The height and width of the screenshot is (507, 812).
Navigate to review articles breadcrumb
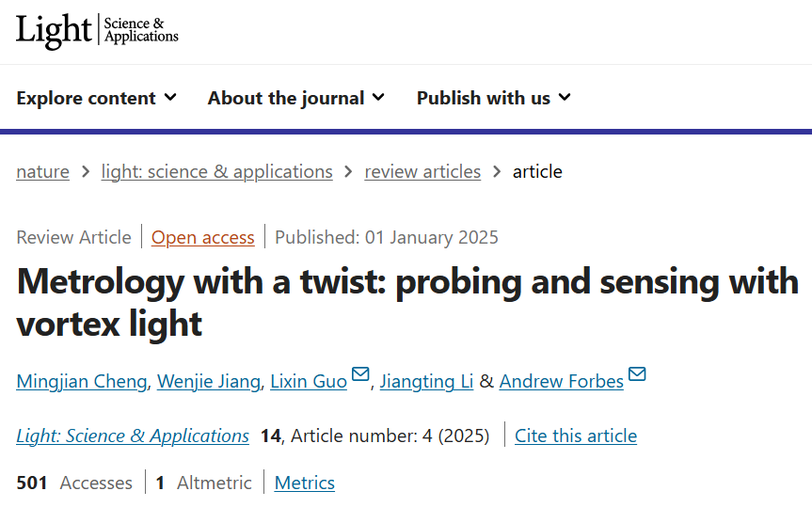tap(422, 171)
